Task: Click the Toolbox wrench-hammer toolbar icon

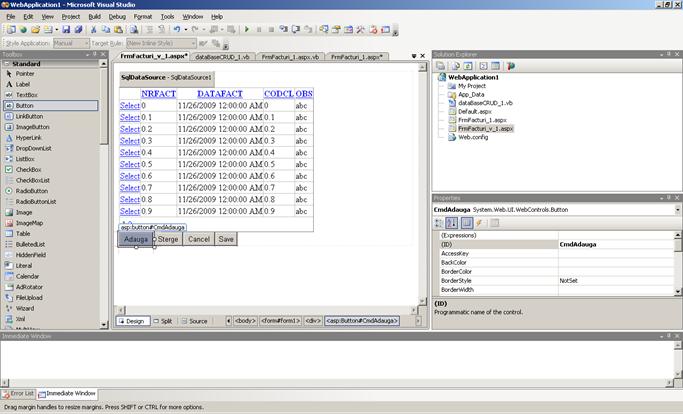Action: pyautogui.click(x=360, y=30)
